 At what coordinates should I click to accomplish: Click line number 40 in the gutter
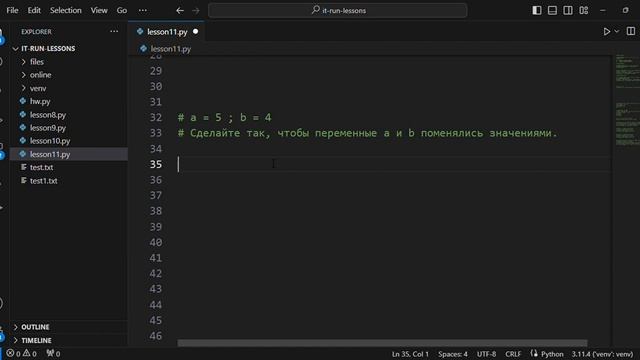(x=156, y=242)
